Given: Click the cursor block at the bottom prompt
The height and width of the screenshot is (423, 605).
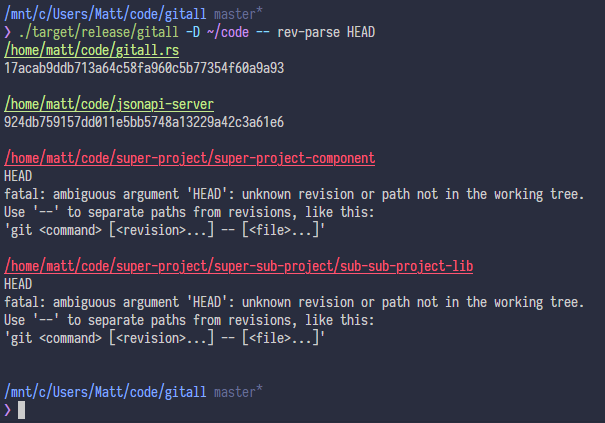Looking at the screenshot, I should pyautogui.click(x=21, y=410).
